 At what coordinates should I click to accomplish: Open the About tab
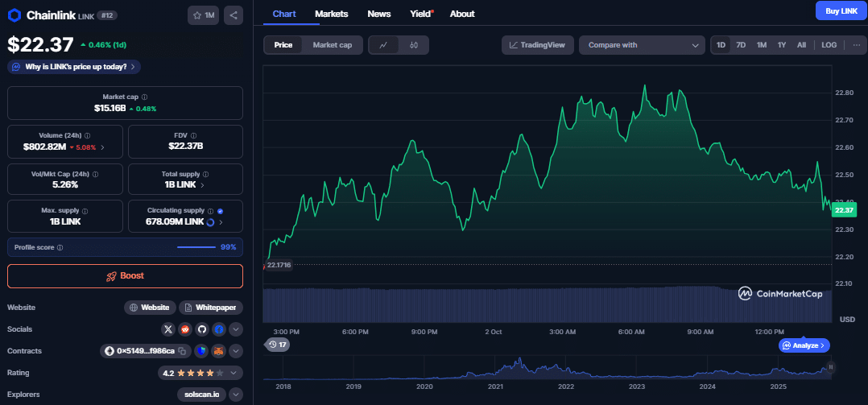pyautogui.click(x=462, y=14)
